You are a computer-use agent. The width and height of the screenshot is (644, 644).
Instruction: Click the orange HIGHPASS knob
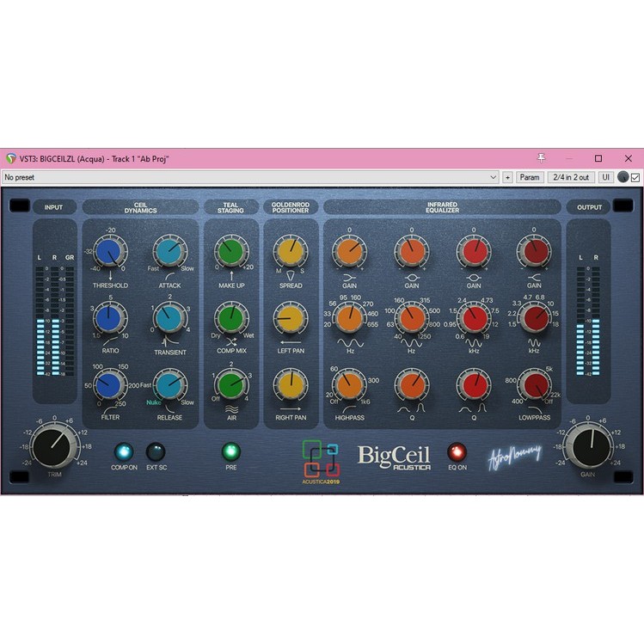tap(349, 385)
